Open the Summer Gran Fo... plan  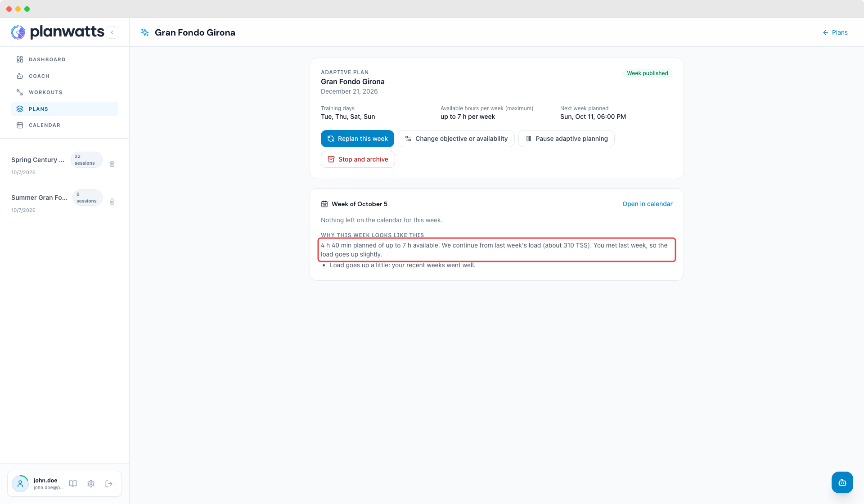39,198
